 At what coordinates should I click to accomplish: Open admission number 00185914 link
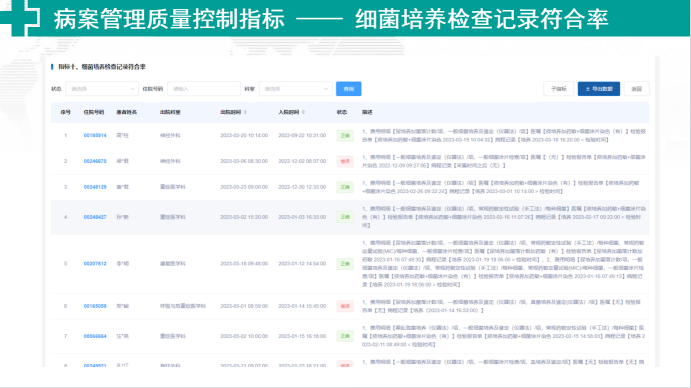tap(95, 135)
